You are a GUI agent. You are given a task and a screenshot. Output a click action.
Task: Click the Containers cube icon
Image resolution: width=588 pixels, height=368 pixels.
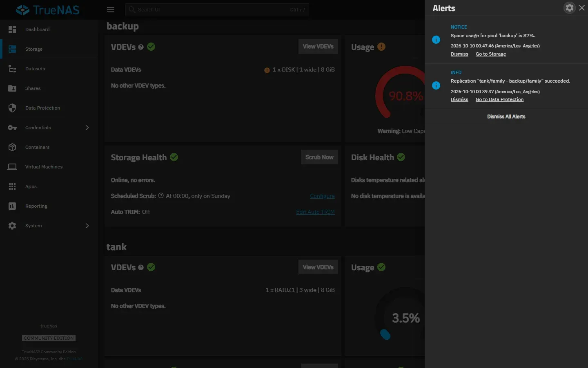pyautogui.click(x=12, y=147)
